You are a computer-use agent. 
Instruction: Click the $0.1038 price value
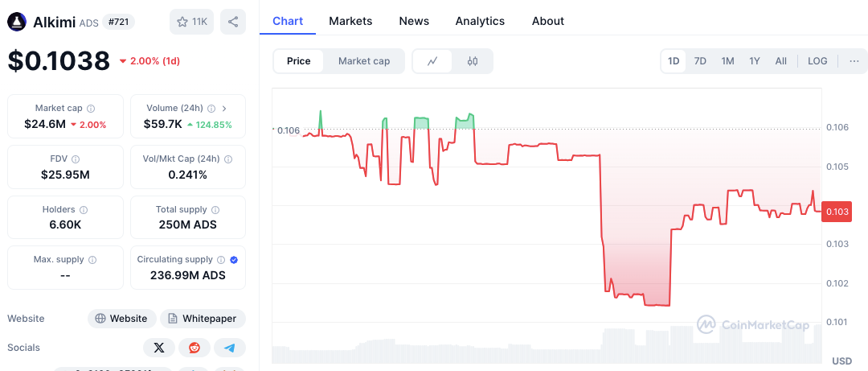click(x=59, y=61)
